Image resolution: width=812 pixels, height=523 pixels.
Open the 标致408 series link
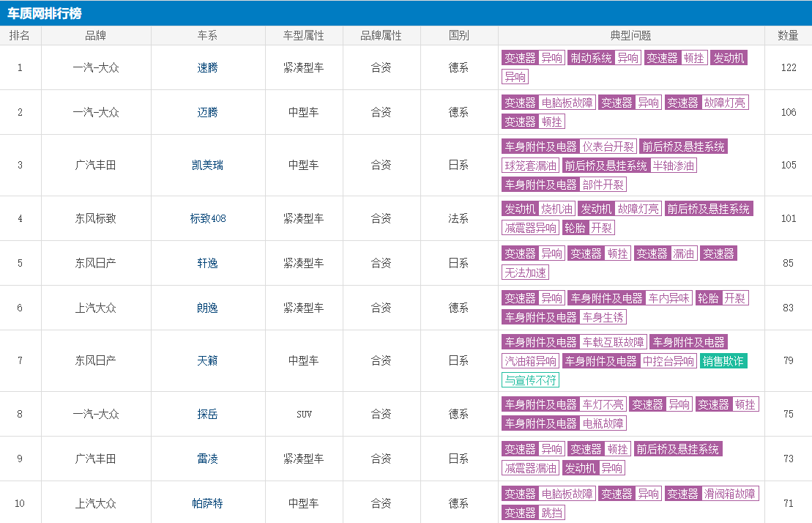tap(207, 218)
